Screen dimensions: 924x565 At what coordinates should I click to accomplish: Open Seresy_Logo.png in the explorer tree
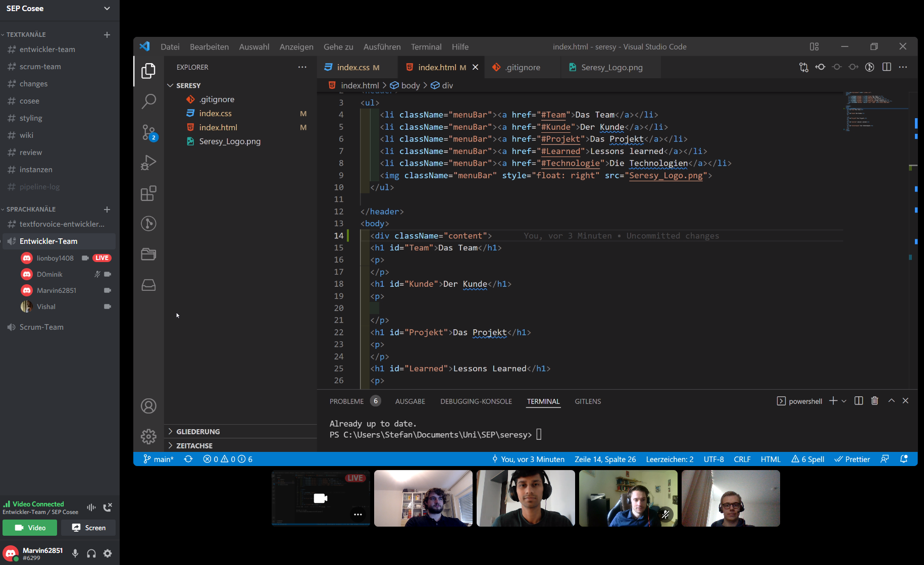tap(230, 141)
